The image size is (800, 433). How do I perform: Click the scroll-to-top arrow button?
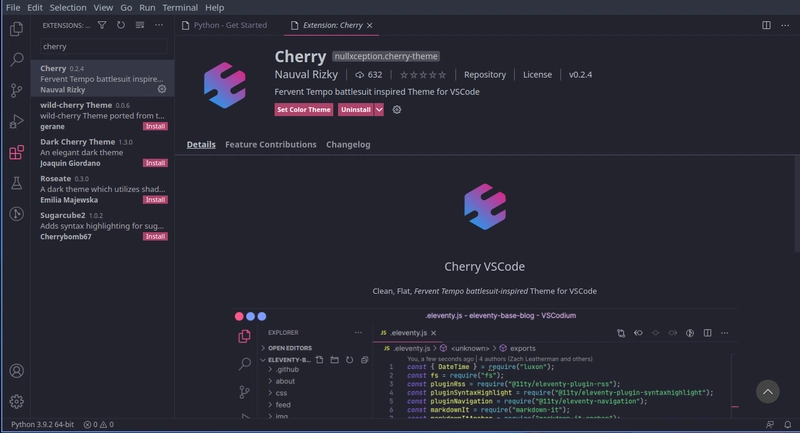[768, 392]
